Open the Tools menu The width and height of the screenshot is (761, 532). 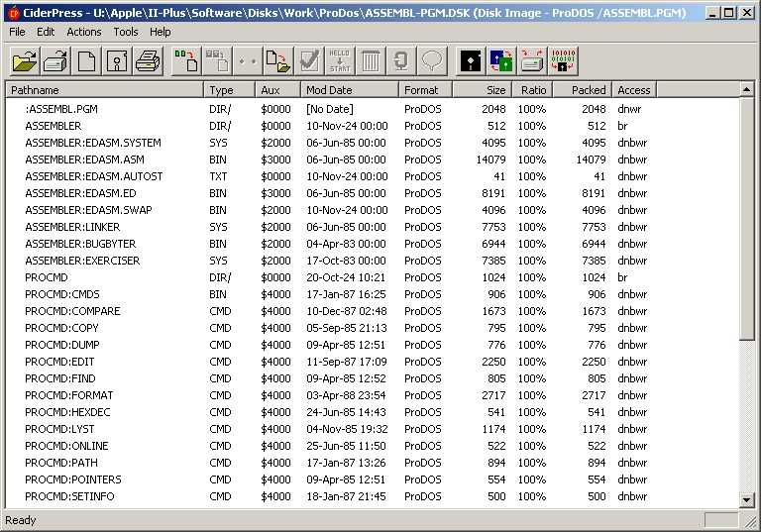[126, 32]
